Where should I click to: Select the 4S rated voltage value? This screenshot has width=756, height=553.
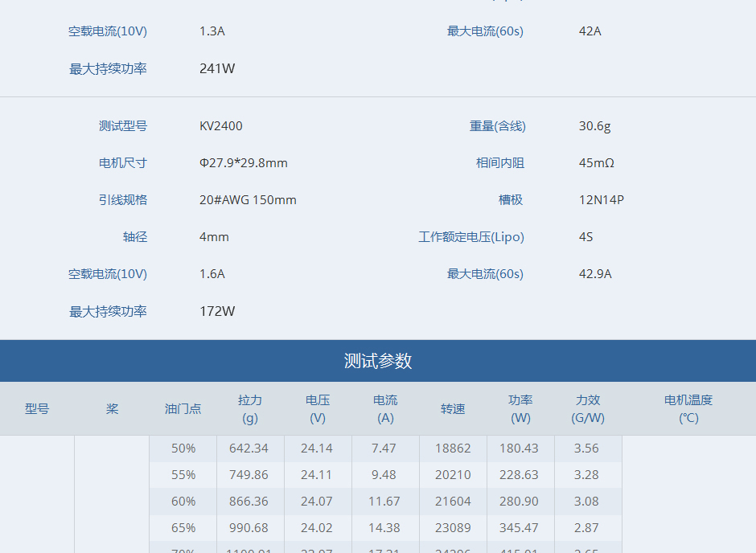[585, 237]
